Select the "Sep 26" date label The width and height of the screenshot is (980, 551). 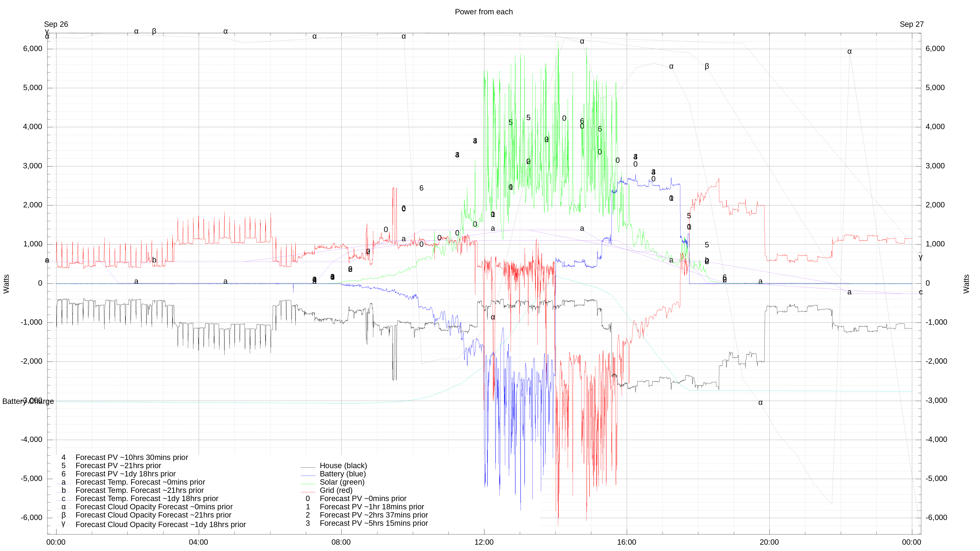[x=56, y=24]
